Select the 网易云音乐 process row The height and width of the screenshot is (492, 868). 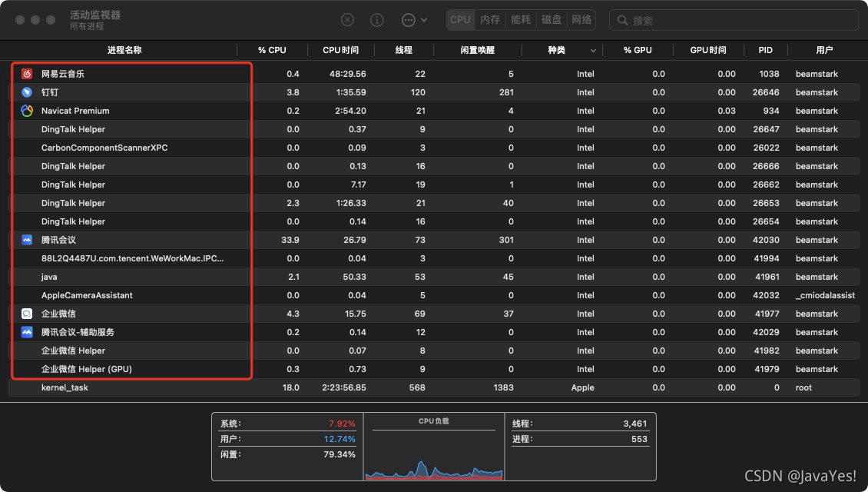click(434, 74)
